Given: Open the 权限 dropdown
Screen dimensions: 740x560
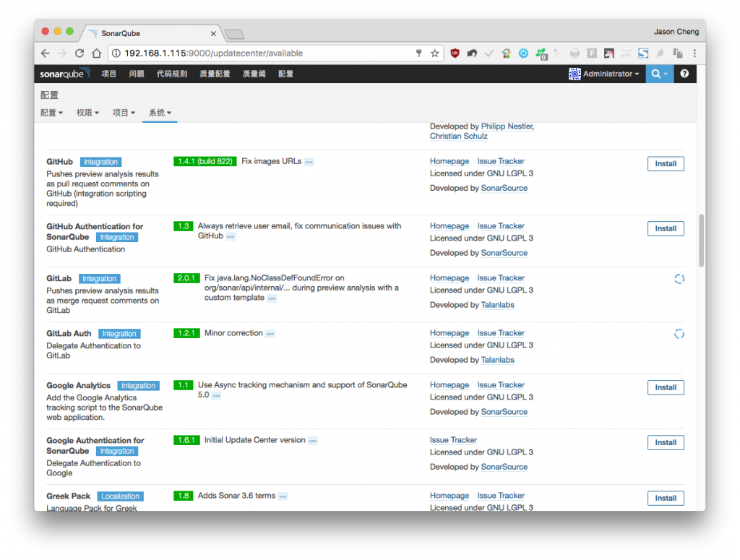Looking at the screenshot, I should pyautogui.click(x=87, y=113).
